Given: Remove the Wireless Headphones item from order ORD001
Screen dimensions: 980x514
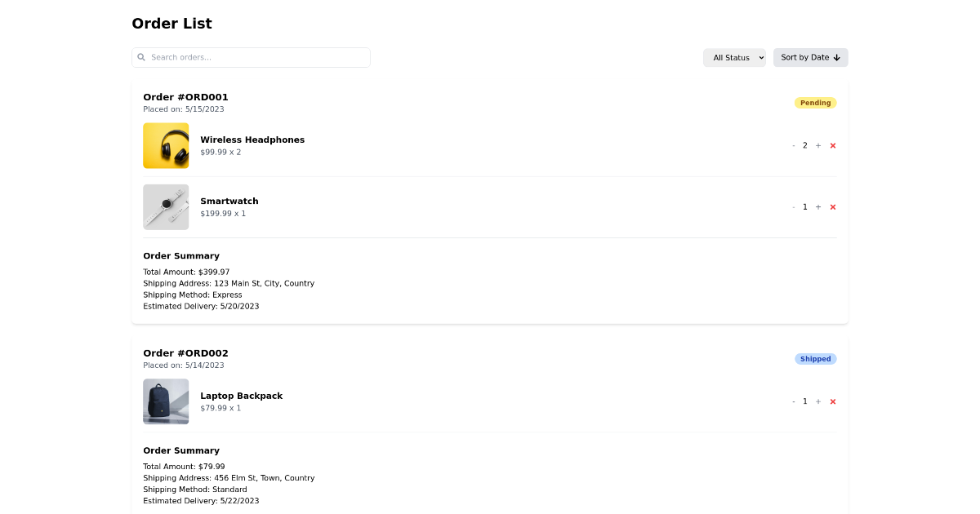Looking at the screenshot, I should pyautogui.click(x=832, y=145).
